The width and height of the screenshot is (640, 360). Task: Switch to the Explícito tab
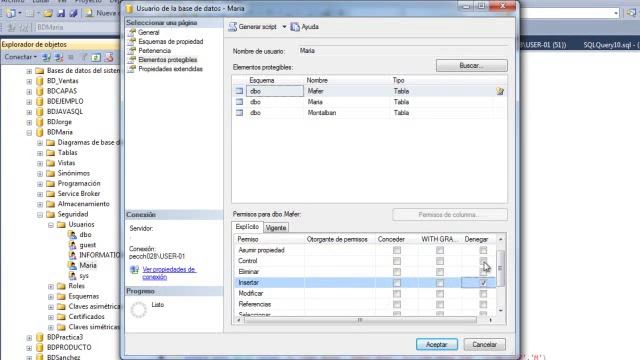point(247,227)
